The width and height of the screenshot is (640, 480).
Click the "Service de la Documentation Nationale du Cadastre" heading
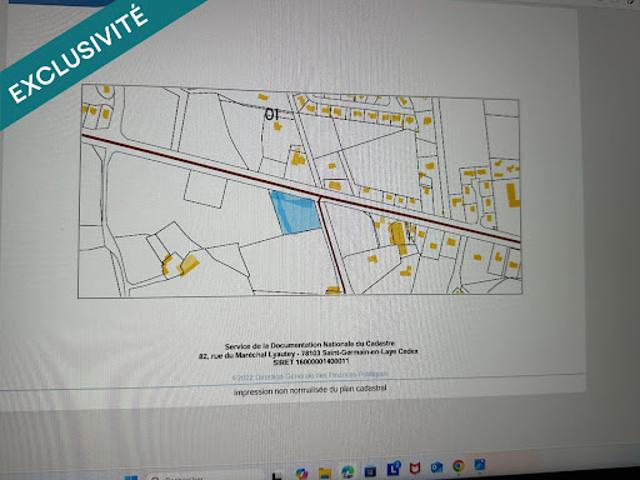pos(311,342)
